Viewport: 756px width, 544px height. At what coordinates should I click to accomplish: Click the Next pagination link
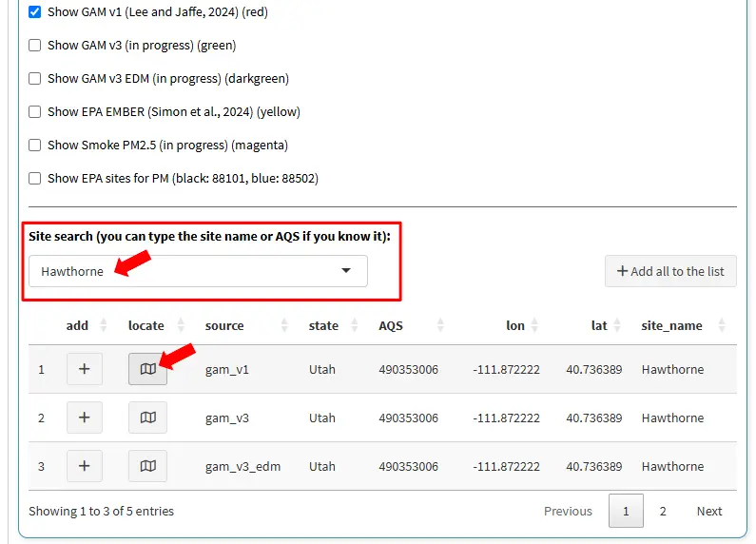pyautogui.click(x=709, y=511)
